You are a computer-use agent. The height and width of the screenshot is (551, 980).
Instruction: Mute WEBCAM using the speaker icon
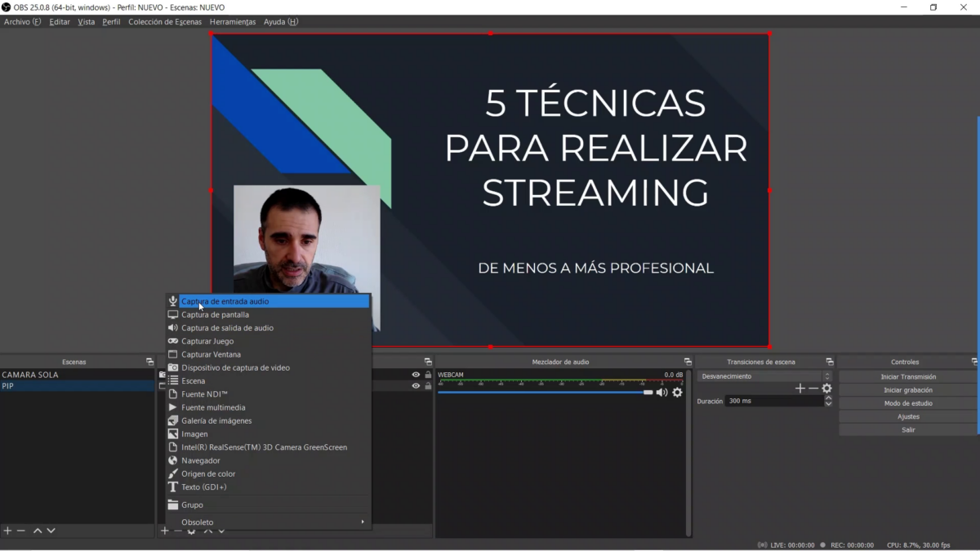tap(661, 393)
